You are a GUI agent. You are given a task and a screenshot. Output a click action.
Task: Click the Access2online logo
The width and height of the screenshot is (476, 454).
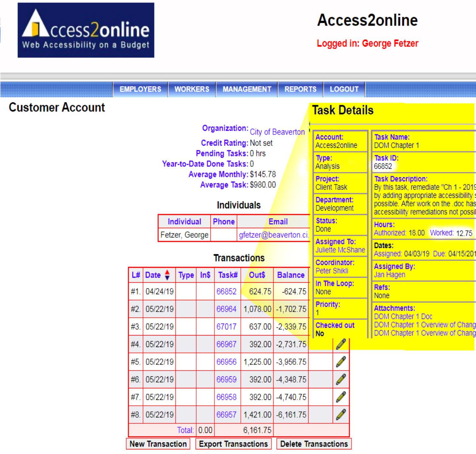tap(86, 30)
